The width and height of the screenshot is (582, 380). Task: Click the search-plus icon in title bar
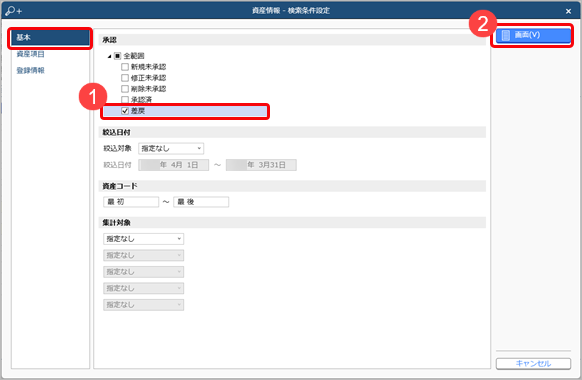[x=13, y=11]
